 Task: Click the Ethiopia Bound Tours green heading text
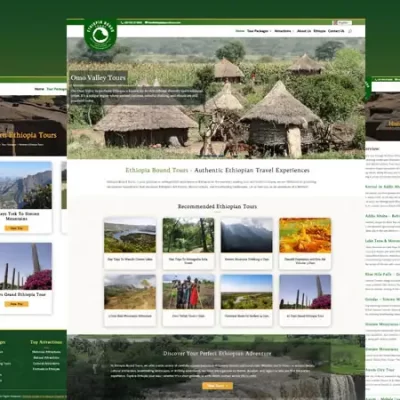pyautogui.click(x=157, y=170)
